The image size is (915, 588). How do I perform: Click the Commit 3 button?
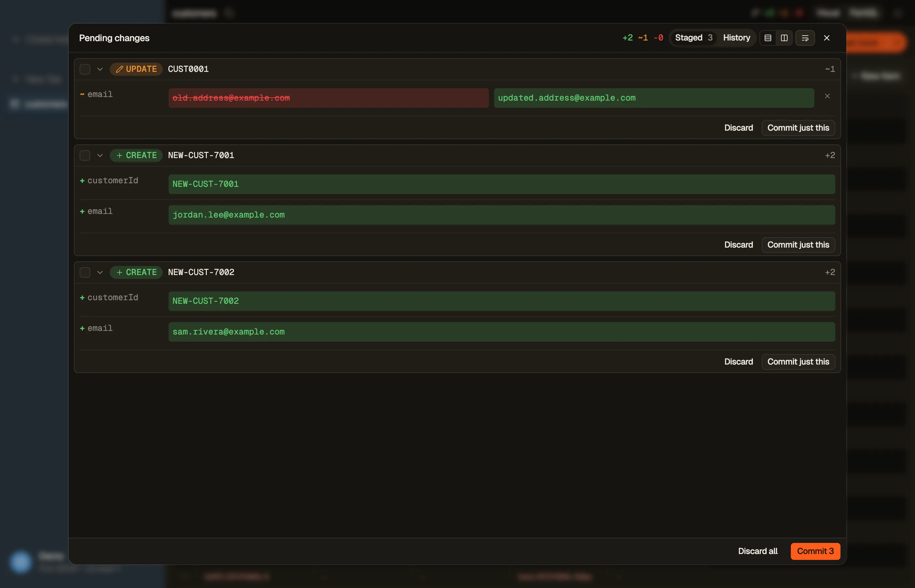pyautogui.click(x=815, y=551)
